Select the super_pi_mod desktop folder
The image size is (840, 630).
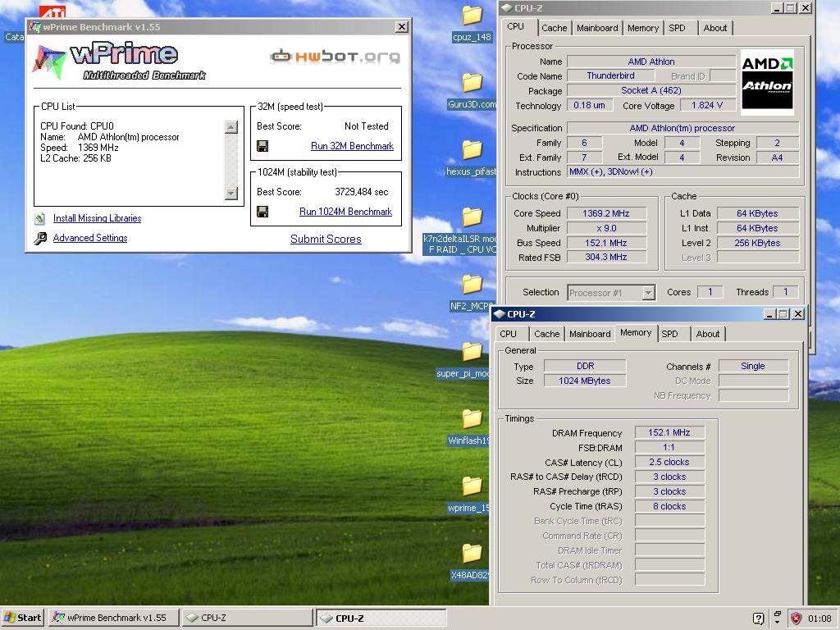[466, 360]
